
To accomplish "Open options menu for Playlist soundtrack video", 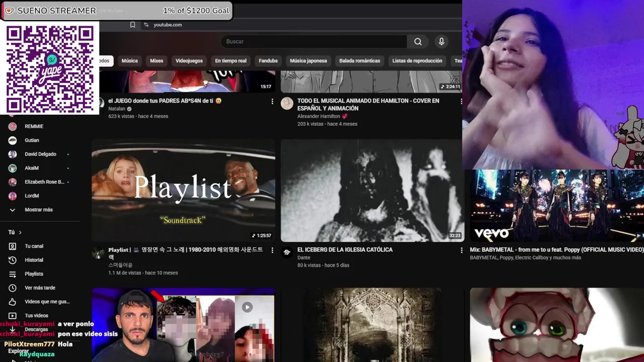I will tap(272, 250).
